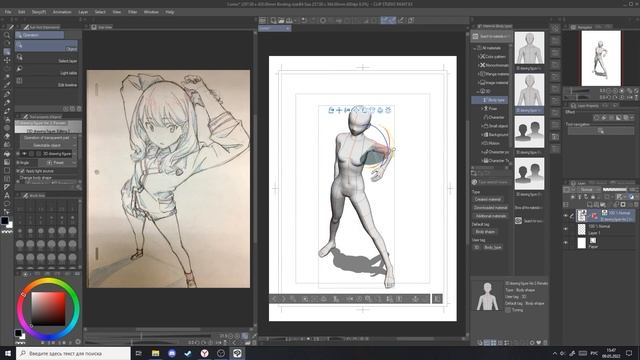Click the Downloaded material filter tag
The image size is (640, 360).
(490, 208)
